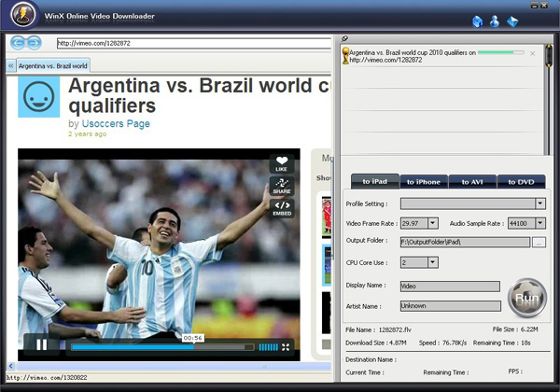Click the Artist Name field

[x=451, y=305]
